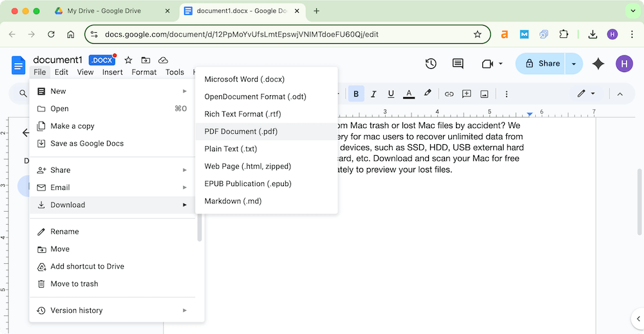Click the Chrome profile avatar
644x334 pixels.
pyautogui.click(x=612, y=35)
